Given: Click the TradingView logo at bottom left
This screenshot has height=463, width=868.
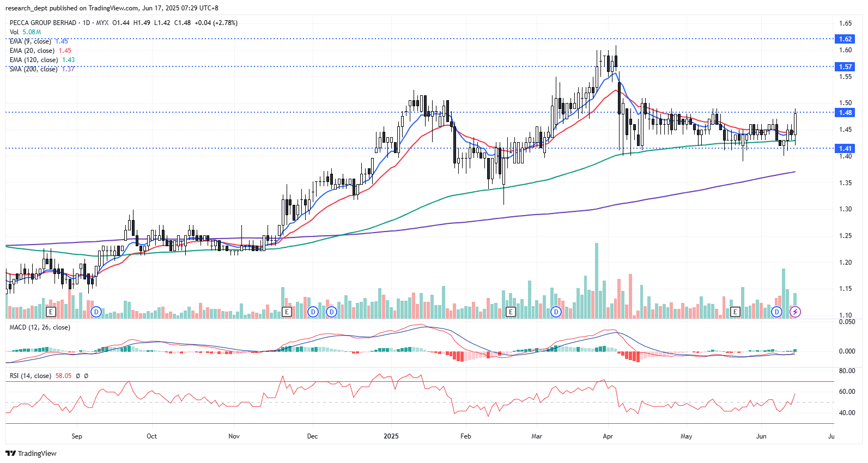Looking at the screenshot, I should (x=31, y=454).
